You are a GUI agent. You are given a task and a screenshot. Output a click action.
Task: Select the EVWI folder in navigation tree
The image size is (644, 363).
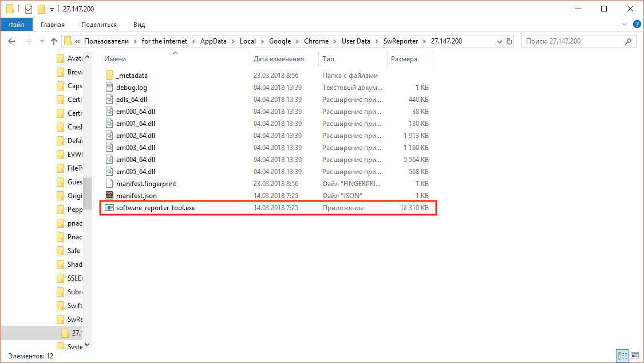(70, 155)
